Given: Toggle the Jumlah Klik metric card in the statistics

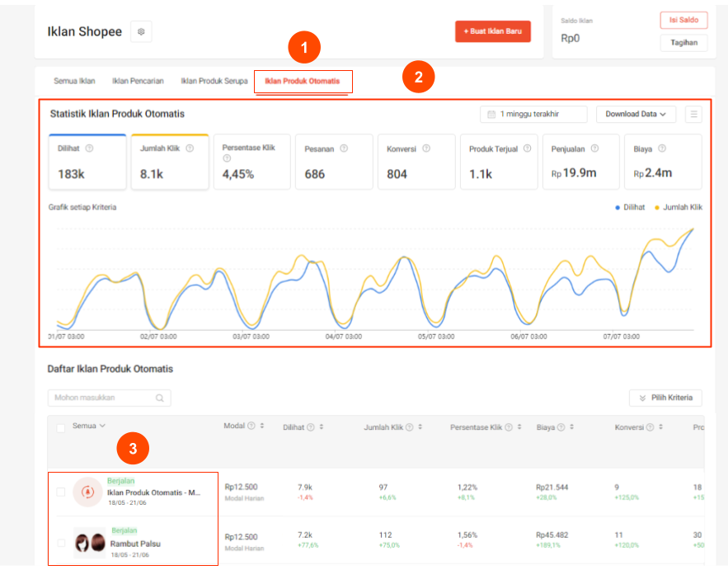Looking at the screenshot, I should (170, 162).
